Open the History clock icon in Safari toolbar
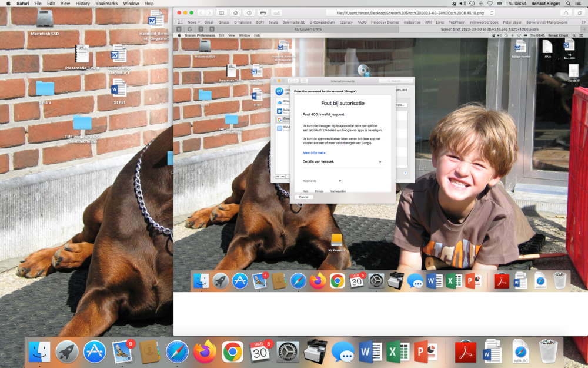The image size is (588, 368). 249,12
